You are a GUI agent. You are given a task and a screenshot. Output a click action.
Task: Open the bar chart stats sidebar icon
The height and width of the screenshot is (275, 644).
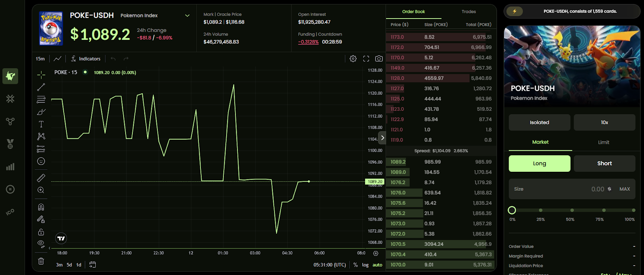click(x=10, y=167)
